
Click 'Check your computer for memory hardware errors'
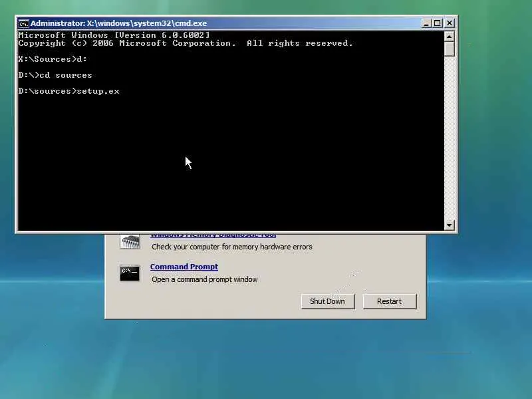pyautogui.click(x=231, y=247)
